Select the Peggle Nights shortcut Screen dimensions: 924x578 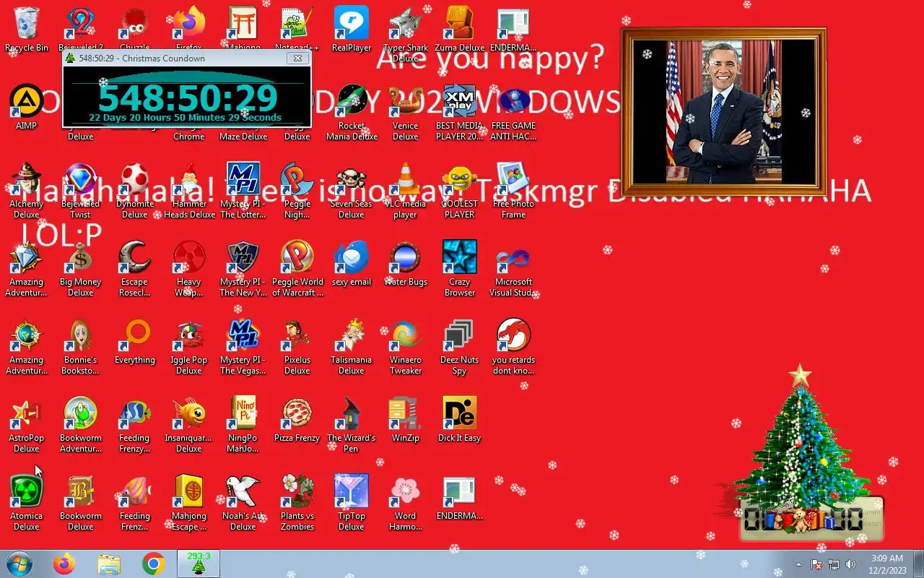click(297, 190)
